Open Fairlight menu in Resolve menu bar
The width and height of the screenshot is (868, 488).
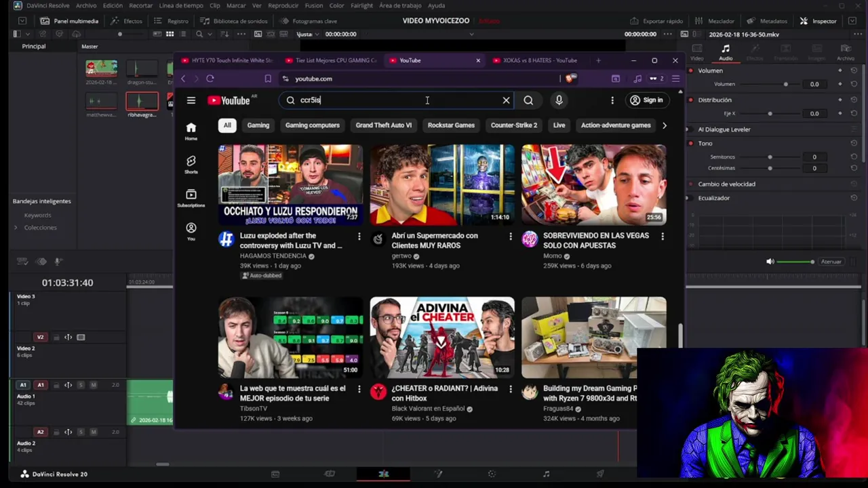(362, 5)
